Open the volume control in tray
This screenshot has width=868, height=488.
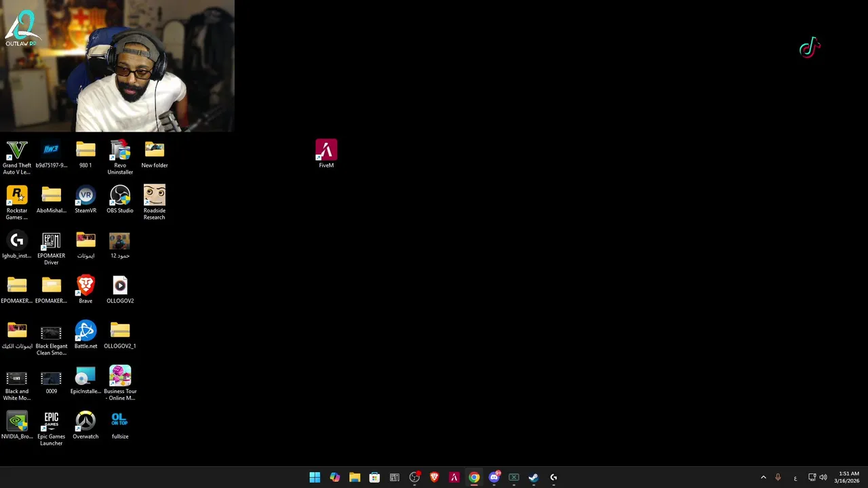[x=823, y=477]
